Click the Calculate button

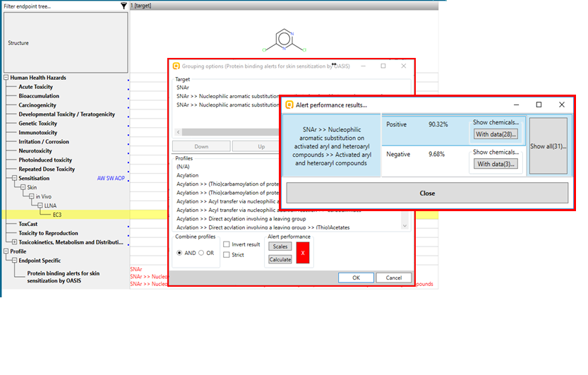[x=280, y=259]
